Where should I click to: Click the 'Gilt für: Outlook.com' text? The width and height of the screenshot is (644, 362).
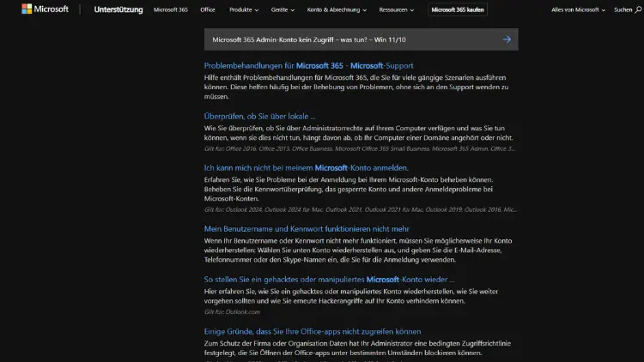[232, 312]
